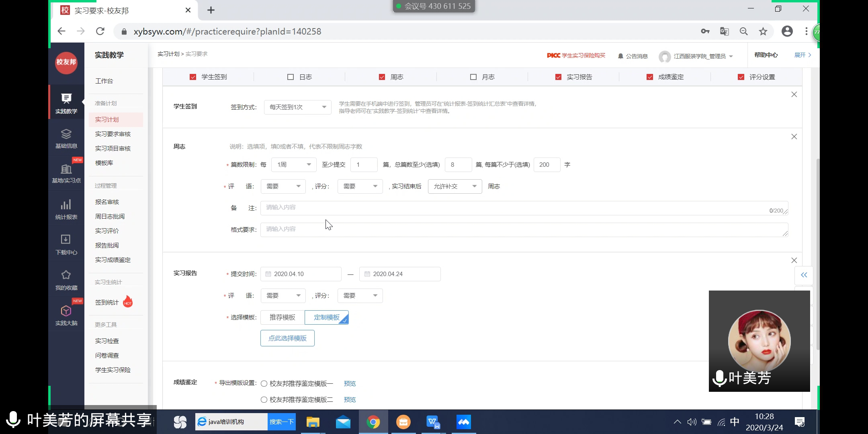Click the 备注 text input field
The height and width of the screenshot is (434, 868).
pos(524,208)
